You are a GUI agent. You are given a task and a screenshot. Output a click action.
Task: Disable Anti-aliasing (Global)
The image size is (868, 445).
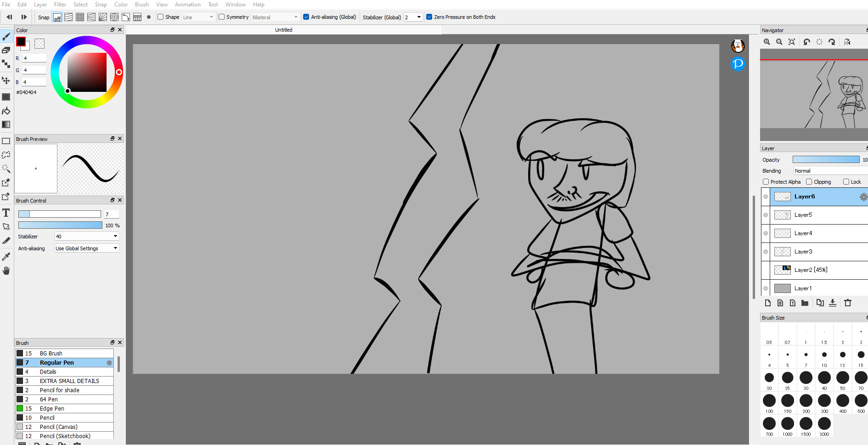[305, 17]
